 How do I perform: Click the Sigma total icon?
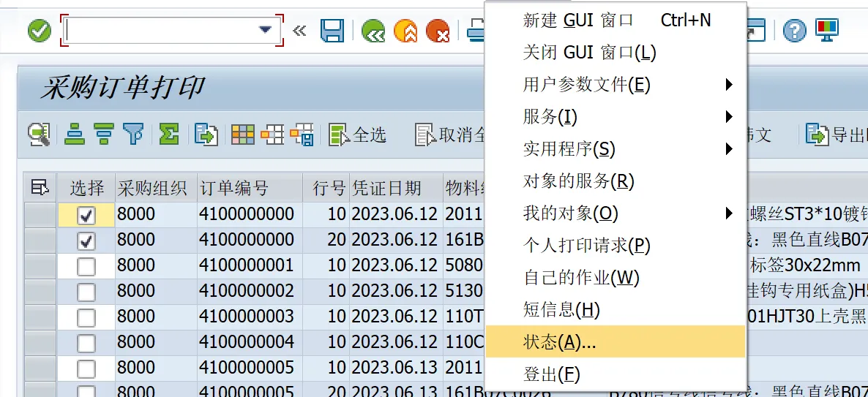168,135
